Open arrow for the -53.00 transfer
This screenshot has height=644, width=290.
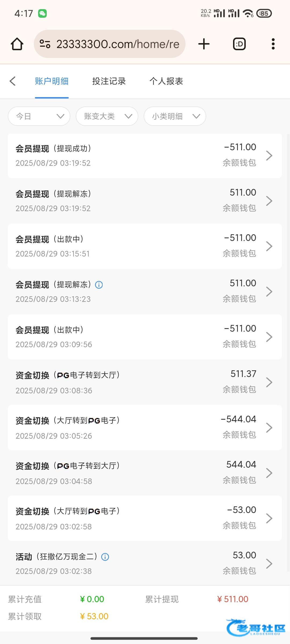[269, 518]
